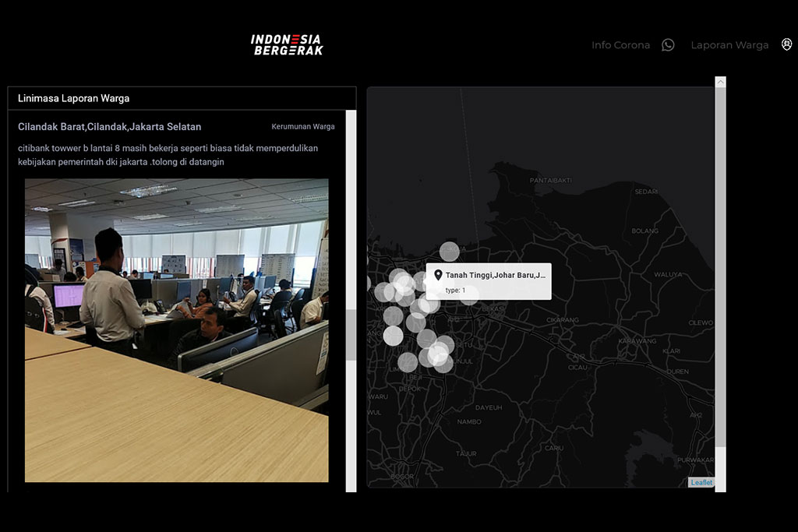
Task: Click the Leaflet attribution link
Action: click(701, 483)
